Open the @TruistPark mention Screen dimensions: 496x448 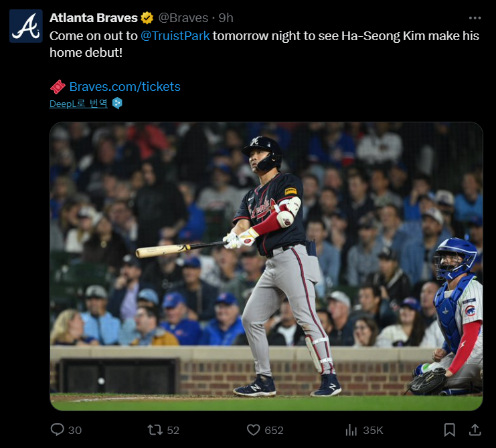pos(175,36)
